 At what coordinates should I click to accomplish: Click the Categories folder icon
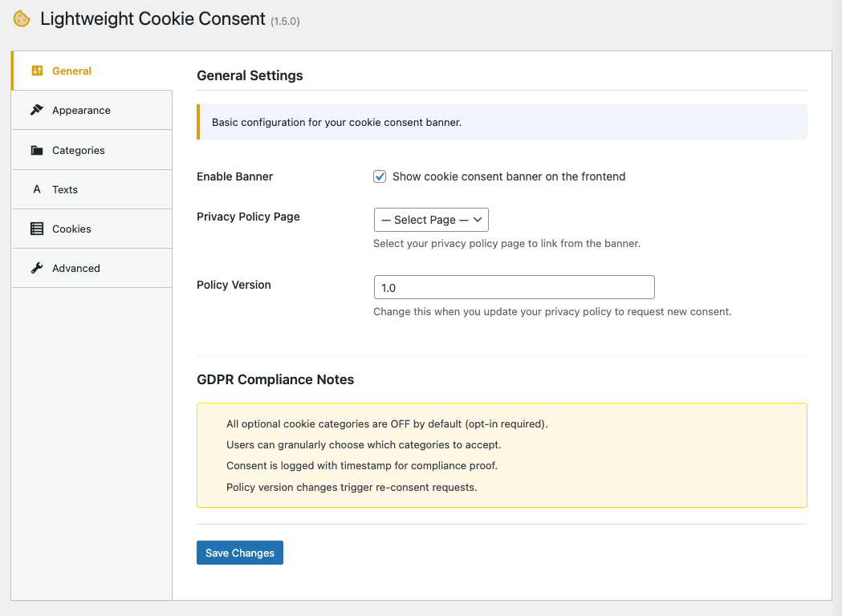pyautogui.click(x=36, y=150)
